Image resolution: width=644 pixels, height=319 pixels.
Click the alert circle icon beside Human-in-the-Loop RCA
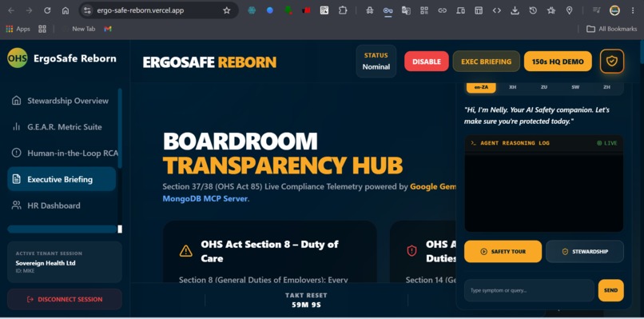(17, 153)
